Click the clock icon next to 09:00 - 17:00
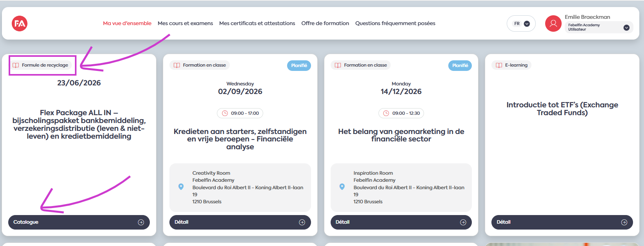Screen dimensions: 644x246 pyautogui.click(x=225, y=113)
